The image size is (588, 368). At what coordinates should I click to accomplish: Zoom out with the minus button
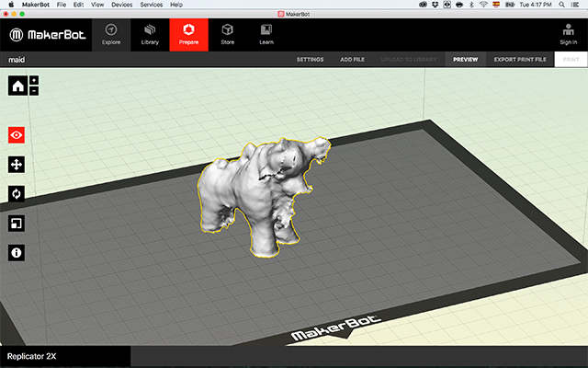[x=34, y=91]
